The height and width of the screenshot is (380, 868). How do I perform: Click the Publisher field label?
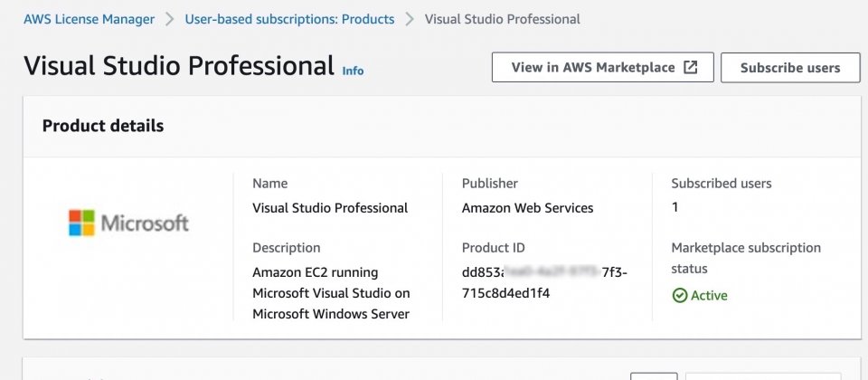click(x=490, y=184)
